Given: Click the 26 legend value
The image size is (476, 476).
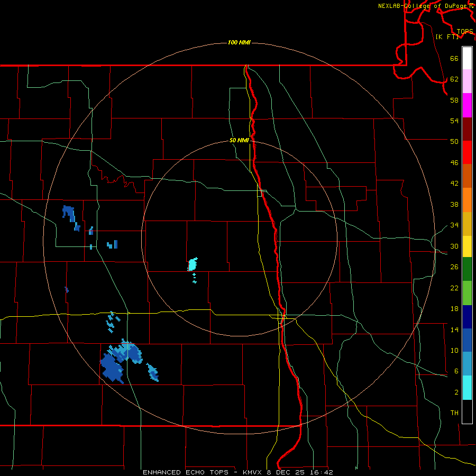Looking at the screenshot, I should pos(454,267).
